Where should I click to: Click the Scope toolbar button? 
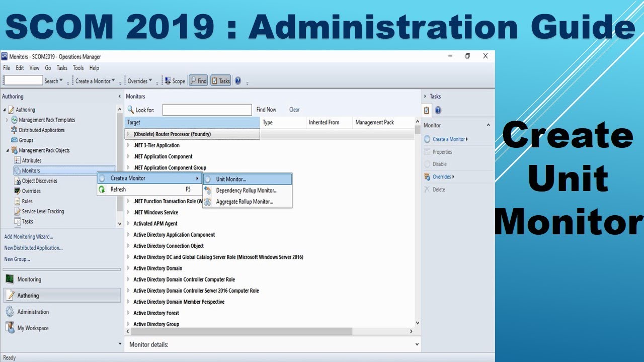[175, 81]
